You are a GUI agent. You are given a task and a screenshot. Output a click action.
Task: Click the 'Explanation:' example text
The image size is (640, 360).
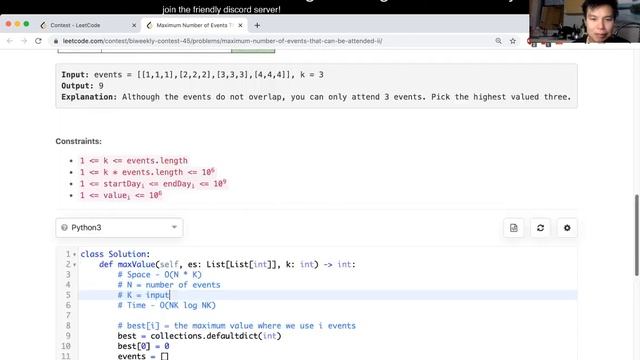pyautogui.click(x=316, y=97)
